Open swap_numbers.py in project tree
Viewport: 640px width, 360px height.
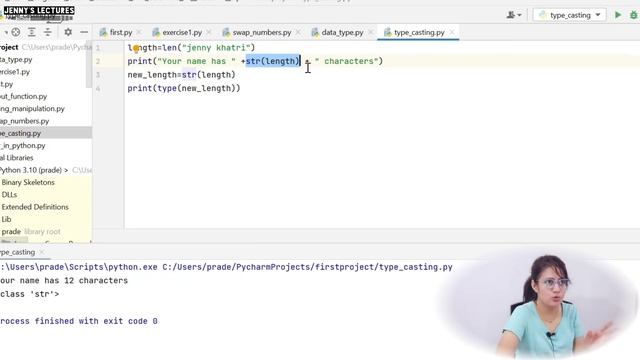[24, 121]
